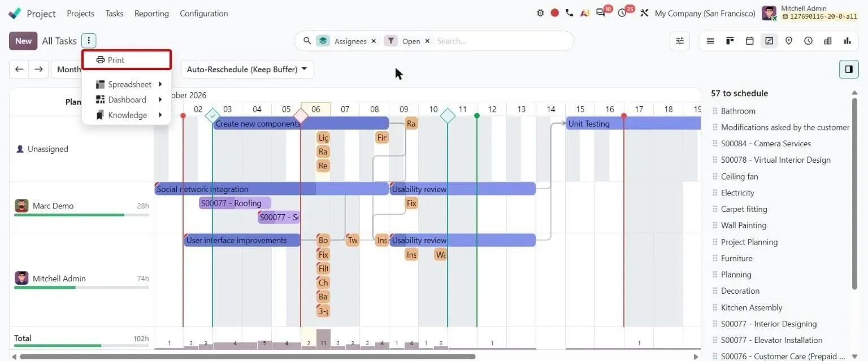The width and height of the screenshot is (868, 361).
Task: Go to the next period arrow
Action: 38,69
